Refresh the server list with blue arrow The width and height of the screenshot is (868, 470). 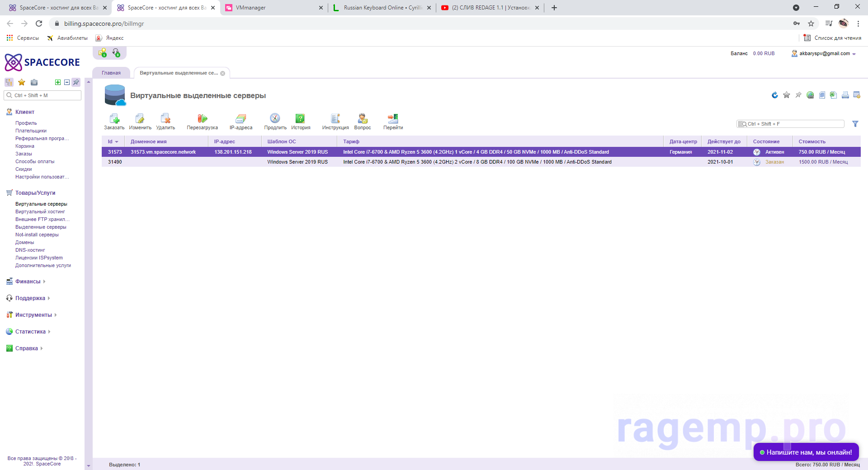pyautogui.click(x=775, y=95)
